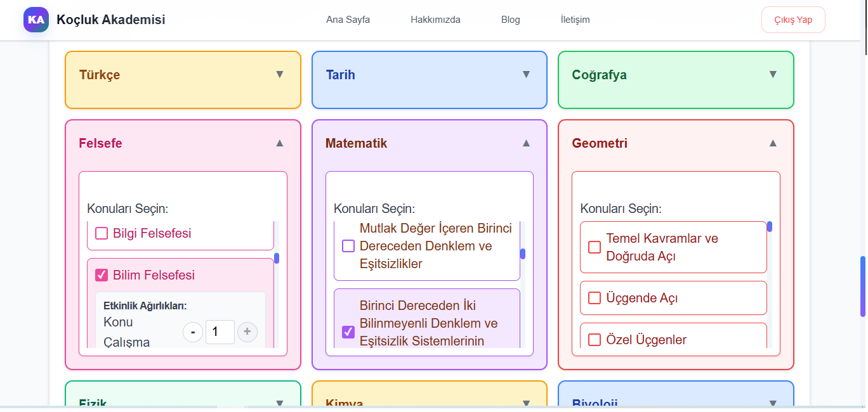Open the Hakkımızda menu item

(x=435, y=20)
